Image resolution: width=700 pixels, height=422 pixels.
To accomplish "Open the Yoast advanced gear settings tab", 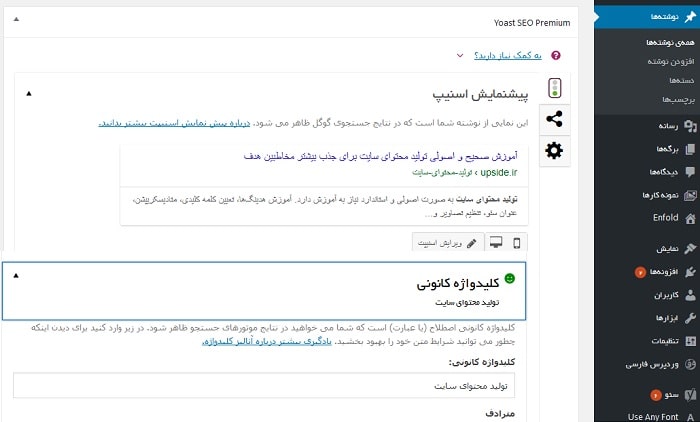I will tap(554, 150).
